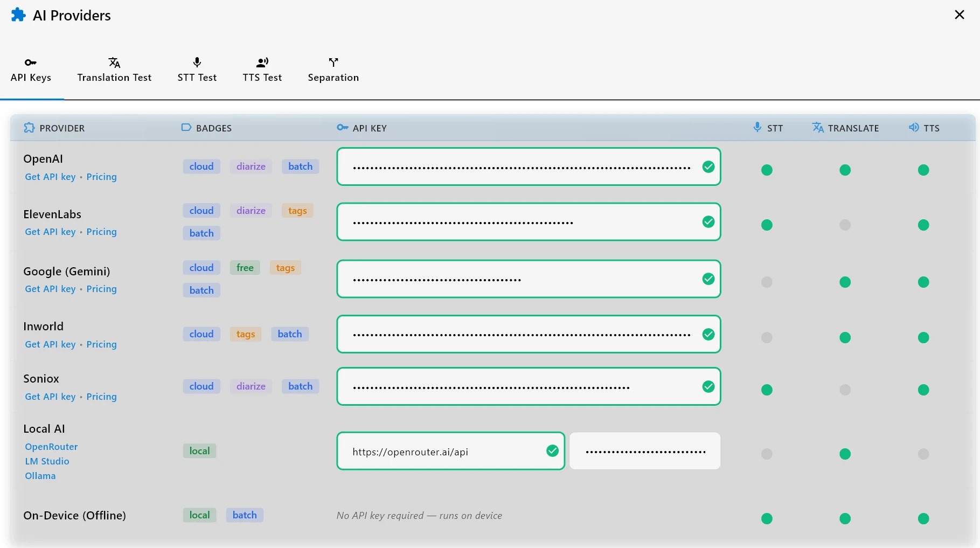The width and height of the screenshot is (980, 548).
Task: Click the microphone icon in STT header
Action: coord(757,127)
